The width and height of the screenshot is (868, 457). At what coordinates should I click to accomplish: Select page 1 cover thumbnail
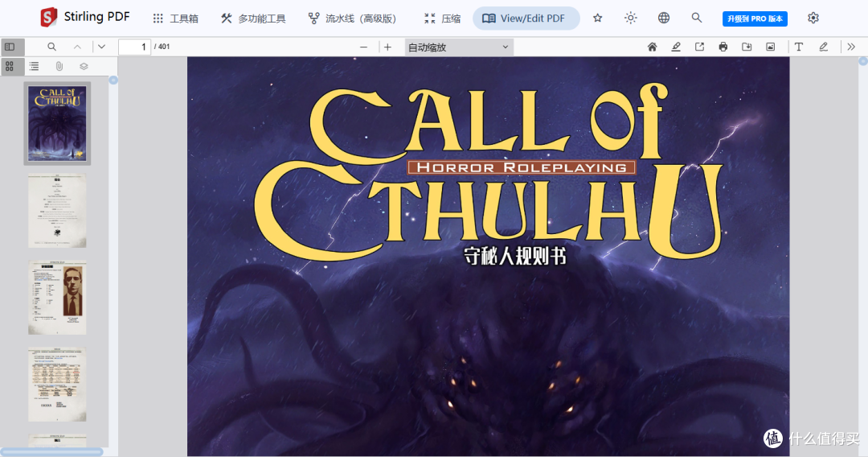coord(57,124)
